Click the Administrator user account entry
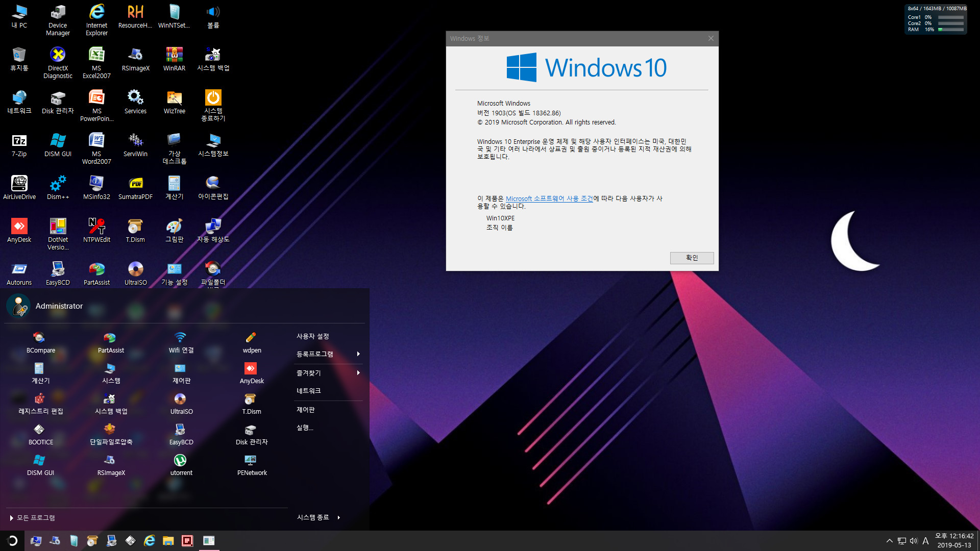Screen dimensions: 980x551 coord(45,306)
